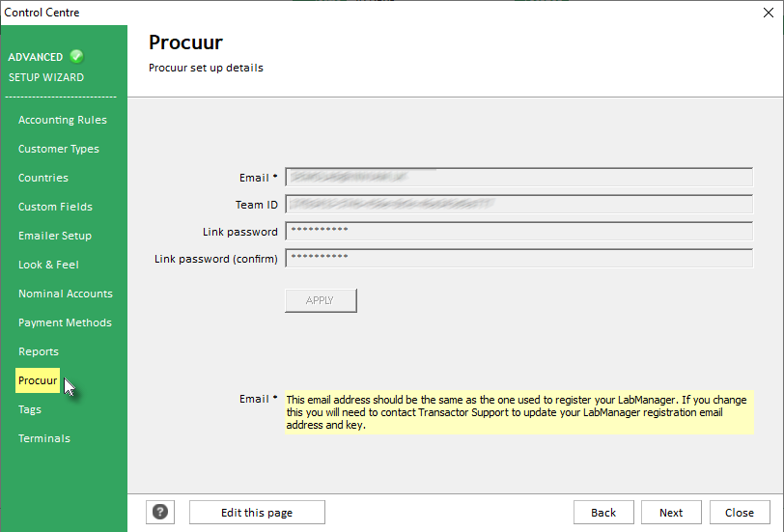Open Look & Feel settings
This screenshot has width=784, height=532.
pyautogui.click(x=48, y=265)
